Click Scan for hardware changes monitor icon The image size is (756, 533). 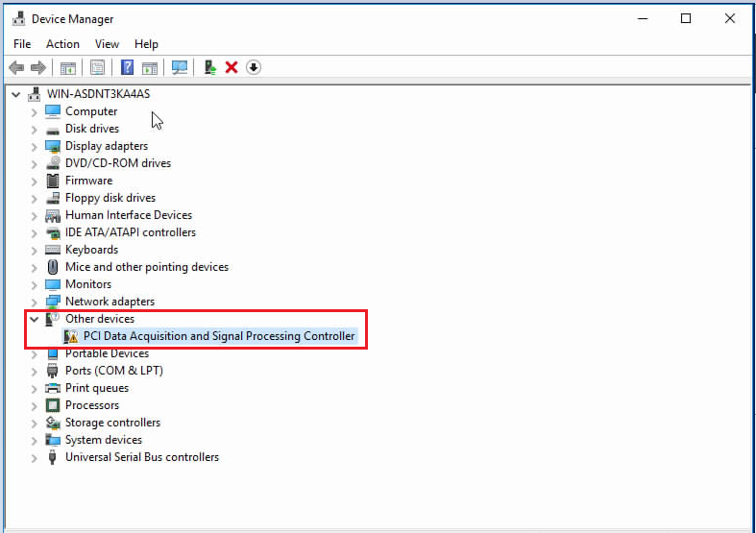(x=180, y=67)
